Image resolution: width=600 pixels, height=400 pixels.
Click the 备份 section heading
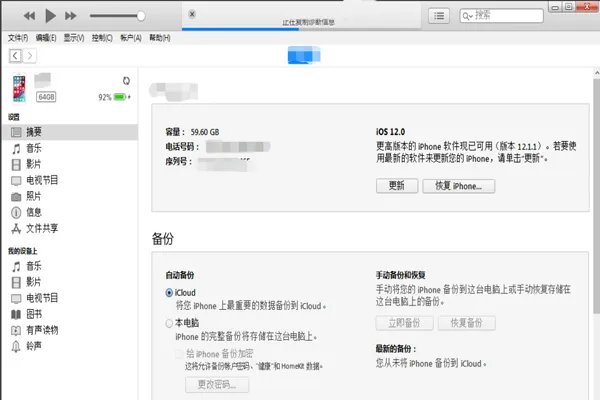click(x=163, y=239)
